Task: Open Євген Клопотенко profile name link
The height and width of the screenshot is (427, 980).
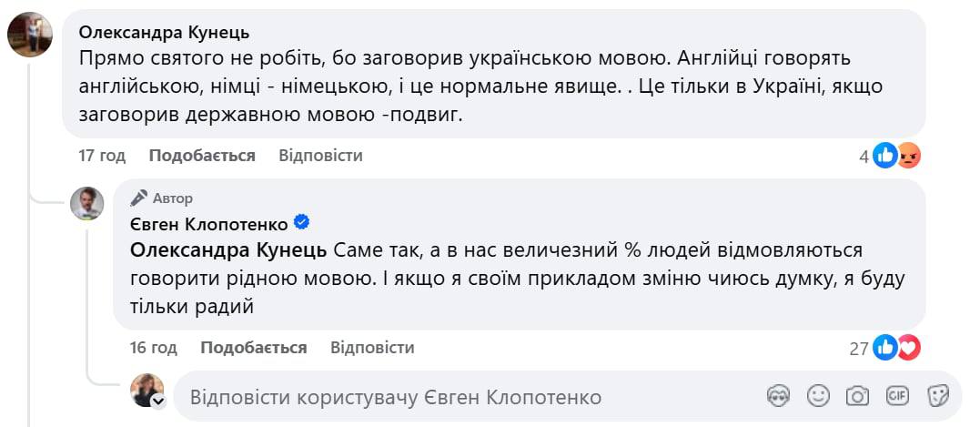Action: [209, 224]
